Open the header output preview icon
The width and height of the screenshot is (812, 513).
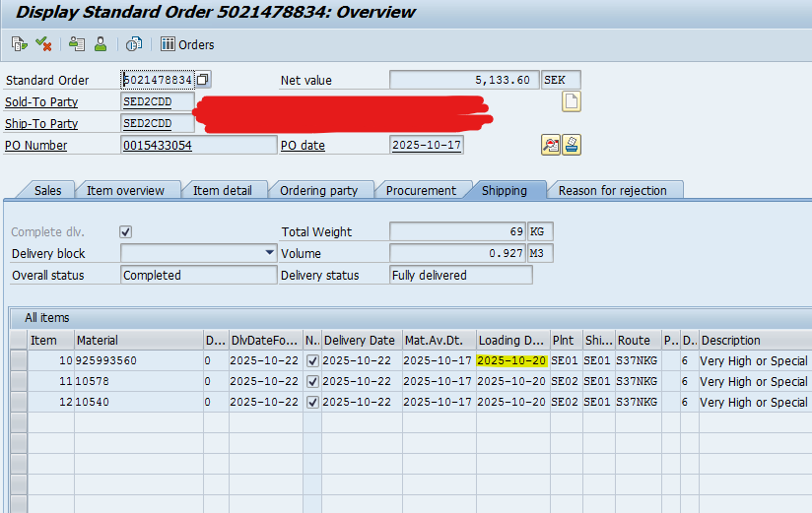77,44
